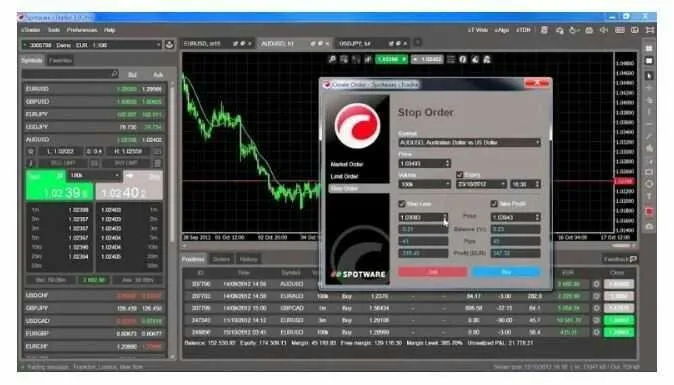The width and height of the screenshot is (674, 385).
Task: Toggle the Stop Loss checkbox
Action: click(x=402, y=204)
